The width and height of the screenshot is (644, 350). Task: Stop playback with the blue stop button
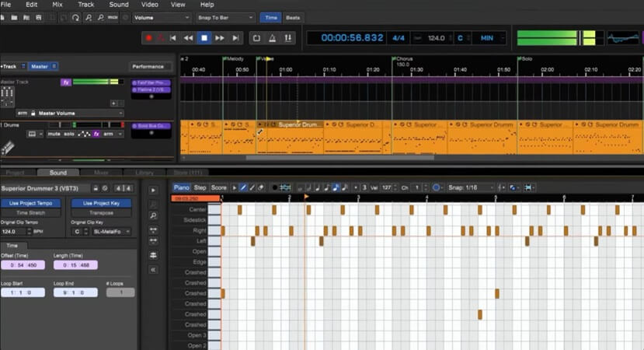coord(204,38)
